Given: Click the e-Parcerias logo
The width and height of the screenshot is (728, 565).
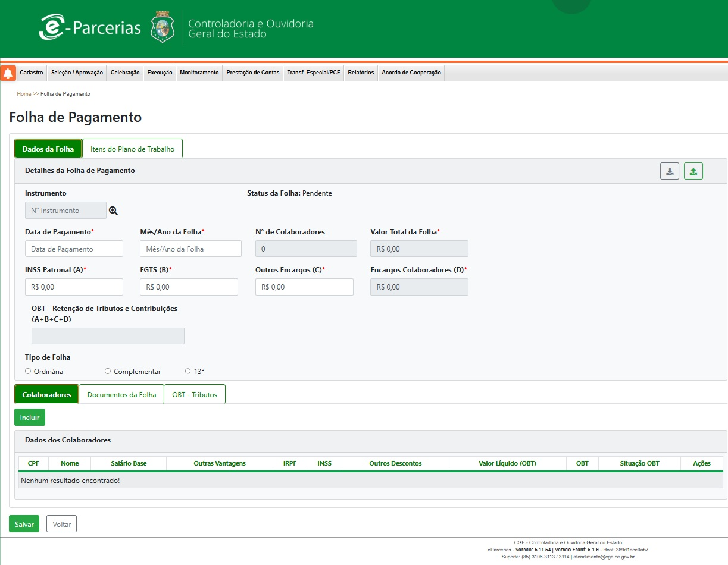Looking at the screenshot, I should click(89, 27).
